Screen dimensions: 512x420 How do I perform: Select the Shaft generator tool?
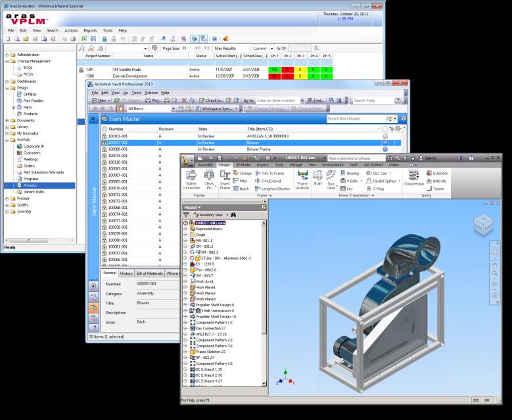[317, 178]
